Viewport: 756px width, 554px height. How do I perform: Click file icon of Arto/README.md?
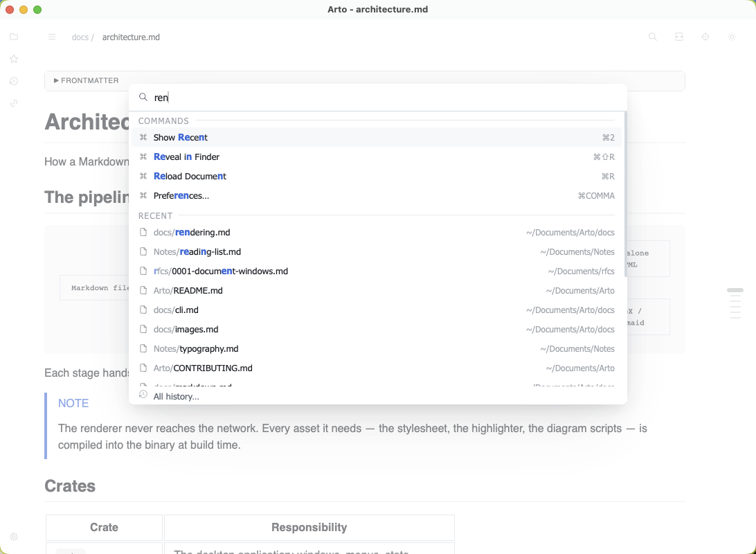click(x=143, y=289)
